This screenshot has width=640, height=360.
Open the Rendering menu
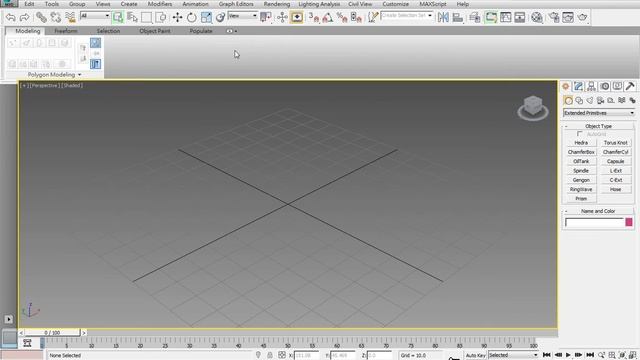(277, 4)
